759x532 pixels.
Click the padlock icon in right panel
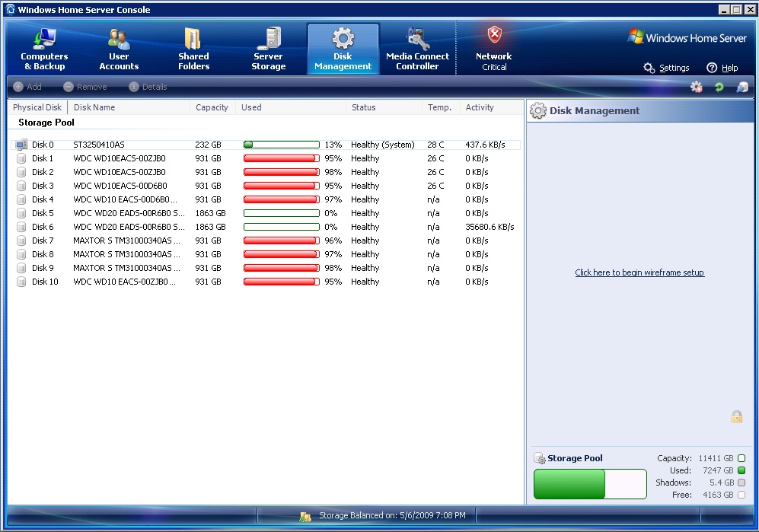click(x=736, y=416)
